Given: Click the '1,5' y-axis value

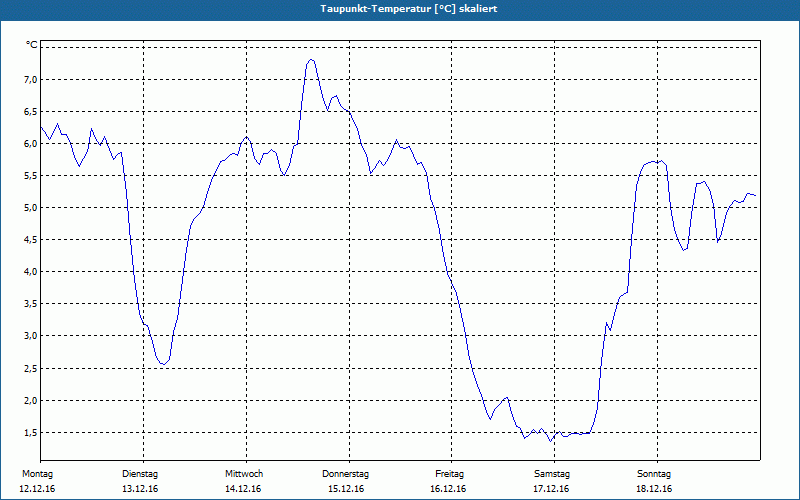Looking at the screenshot, I should pyautogui.click(x=31, y=433).
